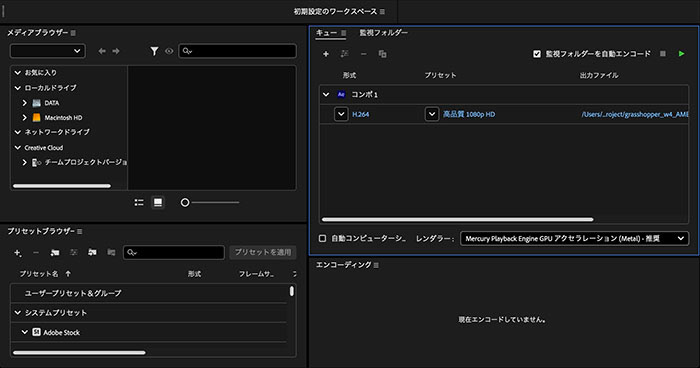Start the queue with the green play button

[x=681, y=54]
